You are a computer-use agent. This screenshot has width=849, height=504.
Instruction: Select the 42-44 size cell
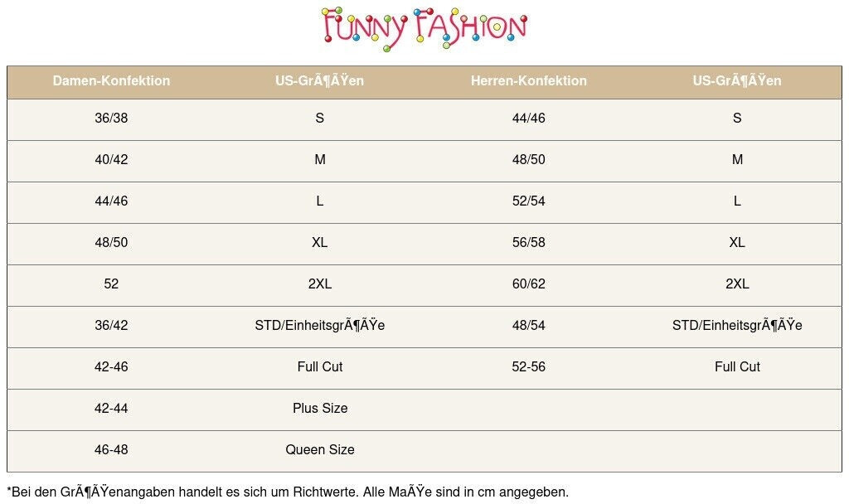(111, 409)
